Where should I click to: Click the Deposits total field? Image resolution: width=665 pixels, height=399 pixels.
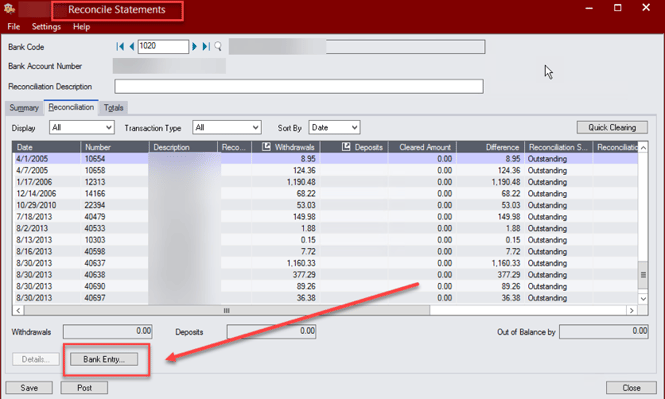pyautogui.click(x=271, y=332)
